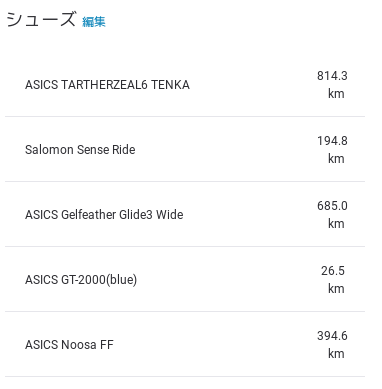Select the シューズ section heading
Screen dimensions: 382x389
(x=41, y=19)
